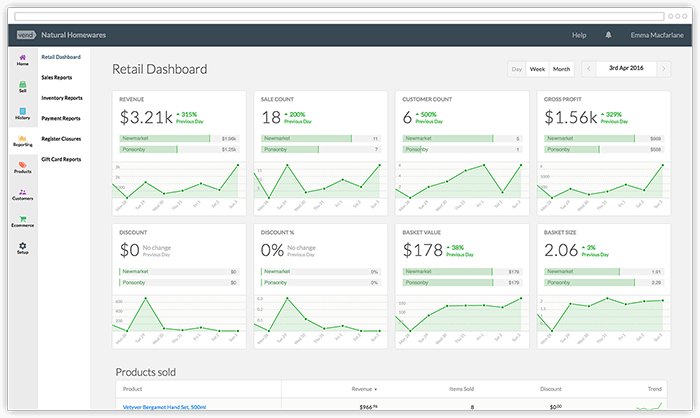Open the Setup gear icon
This screenshot has width=700, height=418.
[x=22, y=248]
